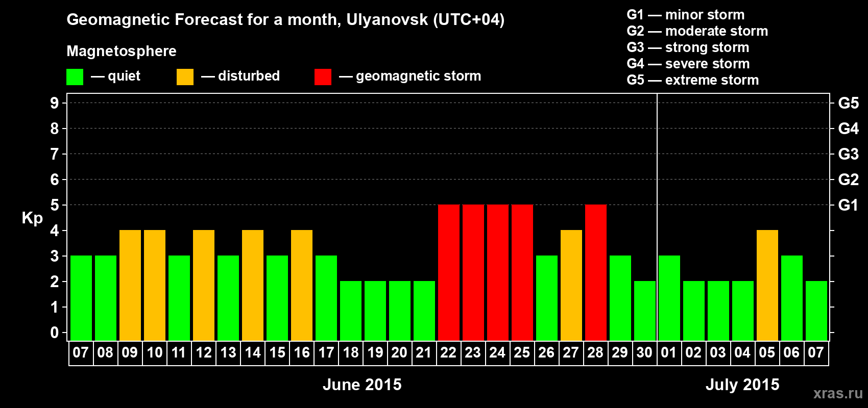Click 'G1 — minor storm' legend line
Image resolution: width=868 pixels, height=408 pixels.
685,15
